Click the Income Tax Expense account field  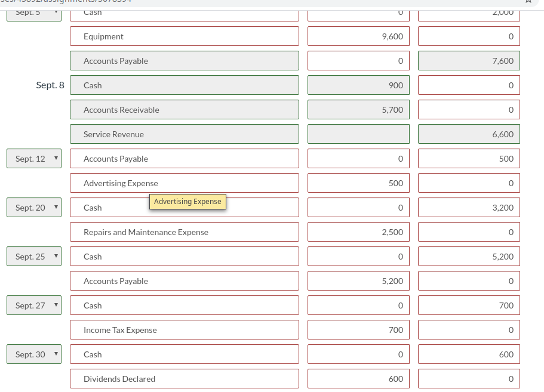pos(184,329)
